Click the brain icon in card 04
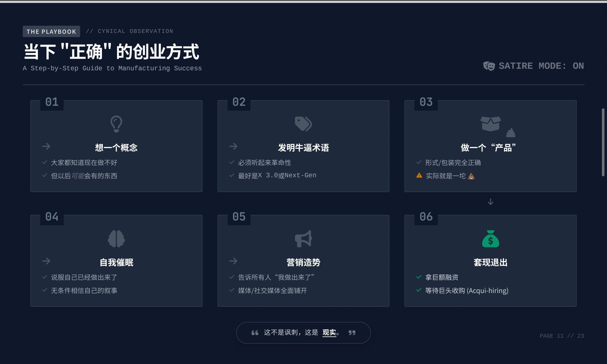 (116, 239)
